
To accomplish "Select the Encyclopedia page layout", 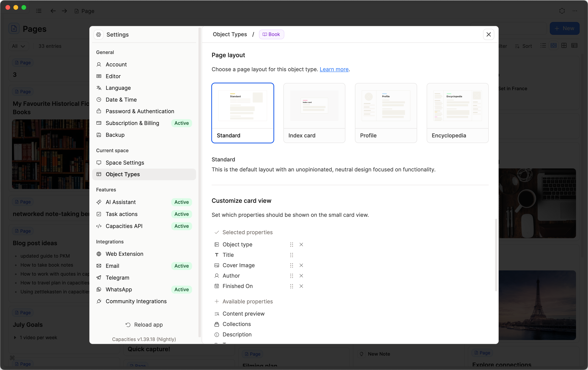I will 457,113.
